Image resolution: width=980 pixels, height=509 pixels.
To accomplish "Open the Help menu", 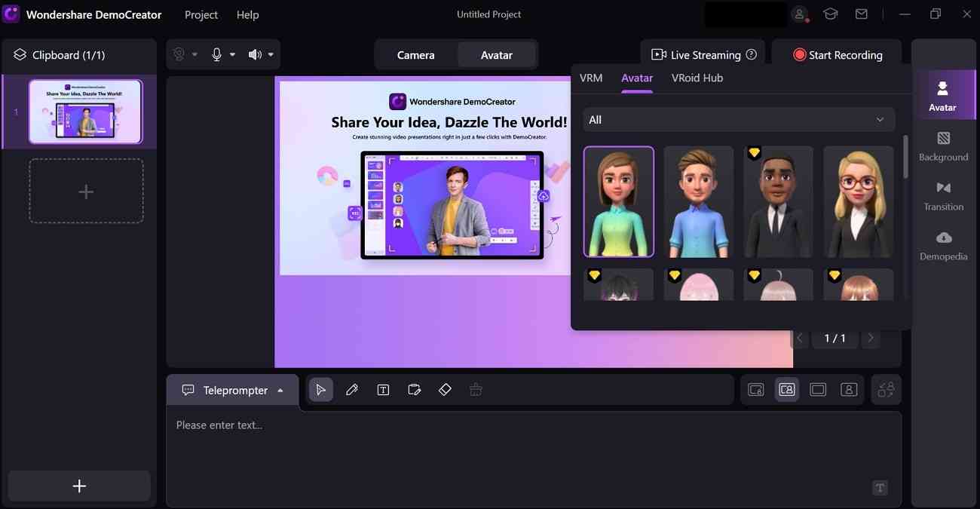I will [x=247, y=14].
